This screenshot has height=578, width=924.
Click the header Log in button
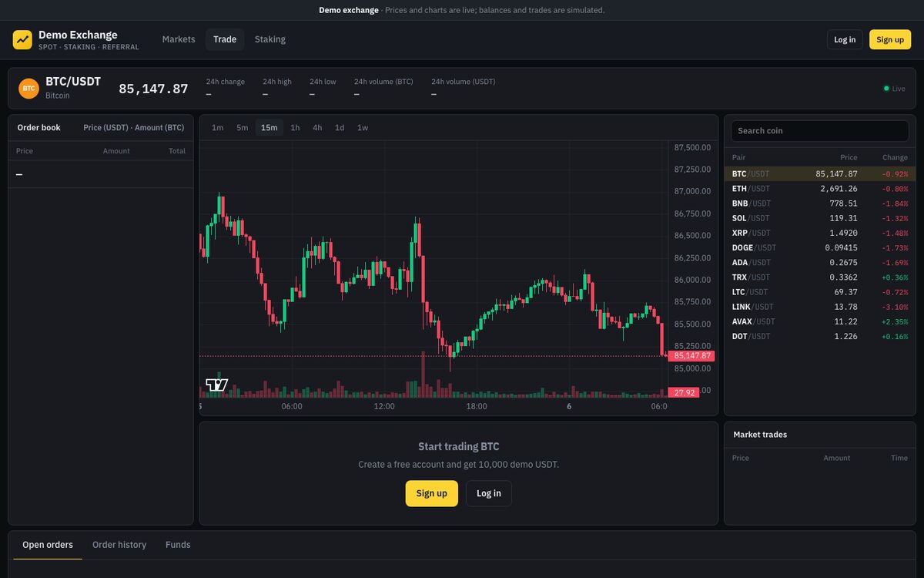click(845, 39)
